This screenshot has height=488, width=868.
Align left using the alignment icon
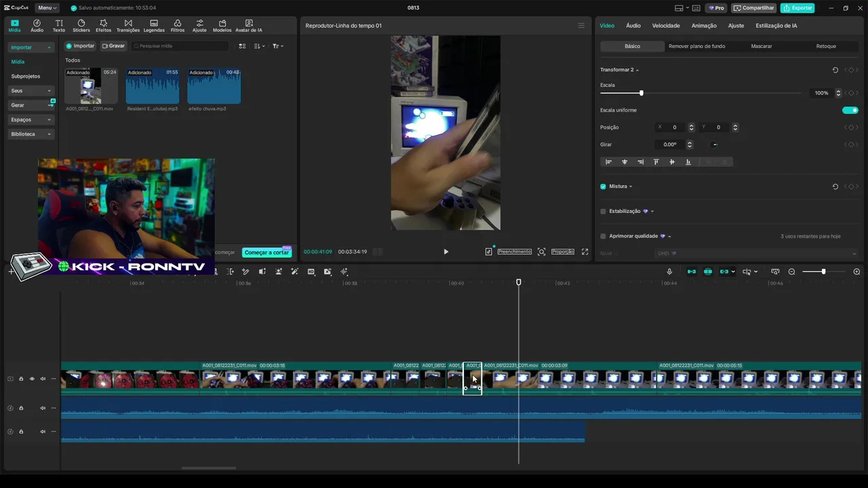pyautogui.click(x=608, y=162)
